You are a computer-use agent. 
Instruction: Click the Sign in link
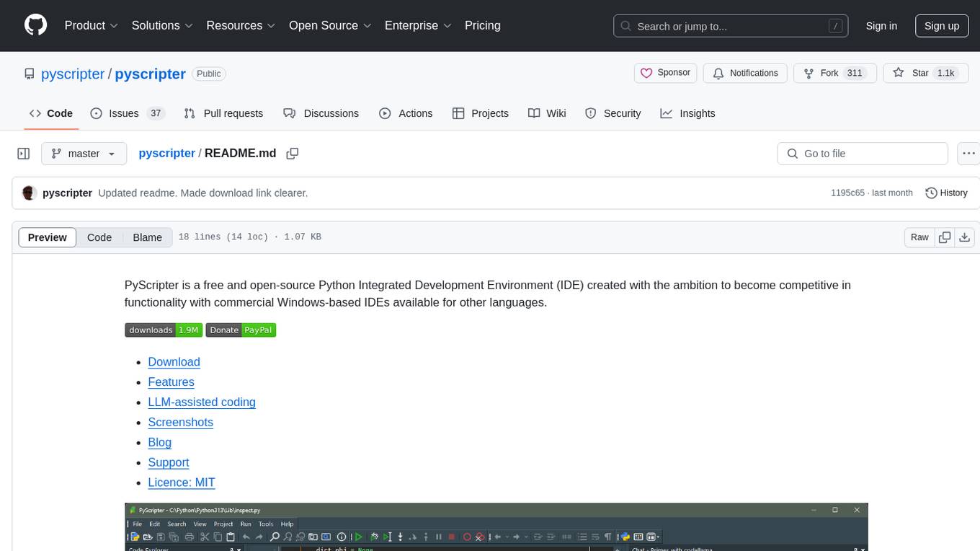(881, 26)
